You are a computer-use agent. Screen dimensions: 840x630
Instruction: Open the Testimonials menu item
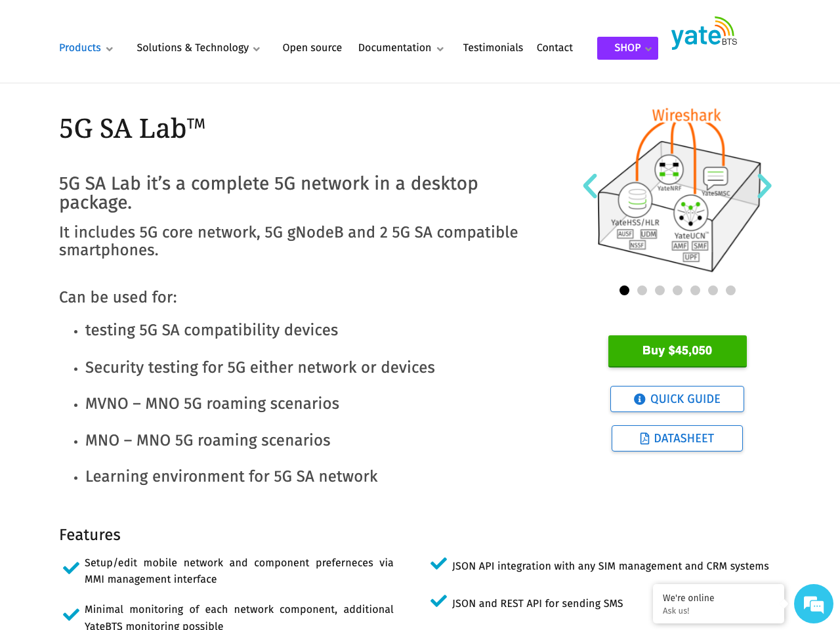(493, 47)
